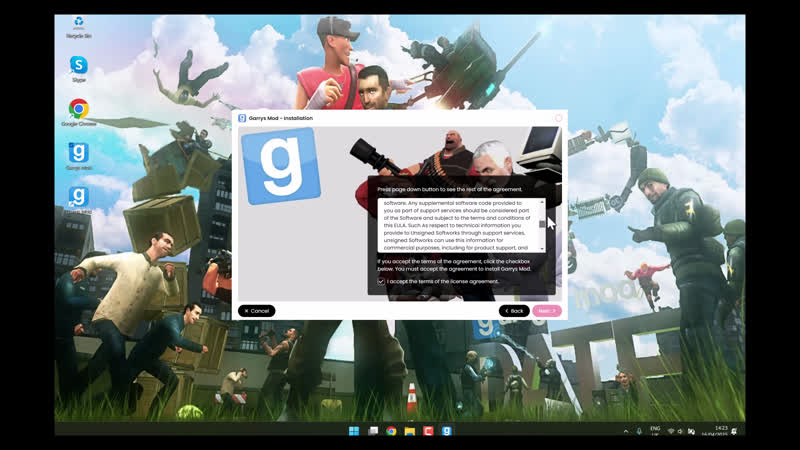
Task: Open the Garrys Mod shortcut with arrow overlay
Action: coord(79,200)
